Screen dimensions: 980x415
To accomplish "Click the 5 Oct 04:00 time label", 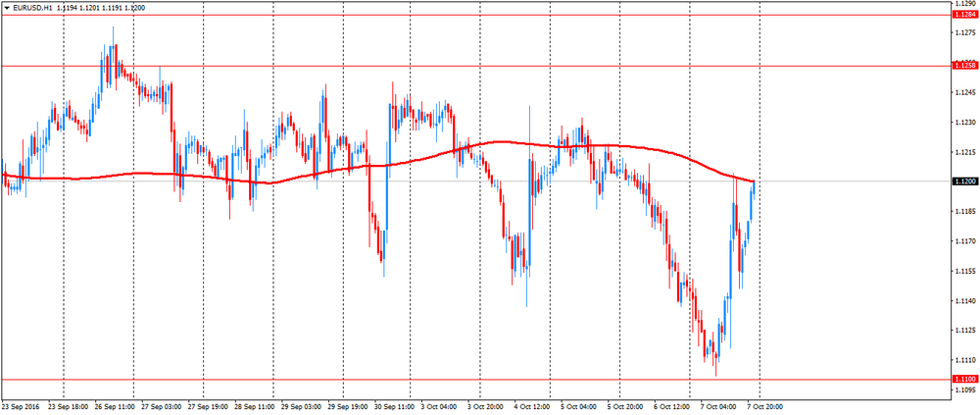I will 576,405.
